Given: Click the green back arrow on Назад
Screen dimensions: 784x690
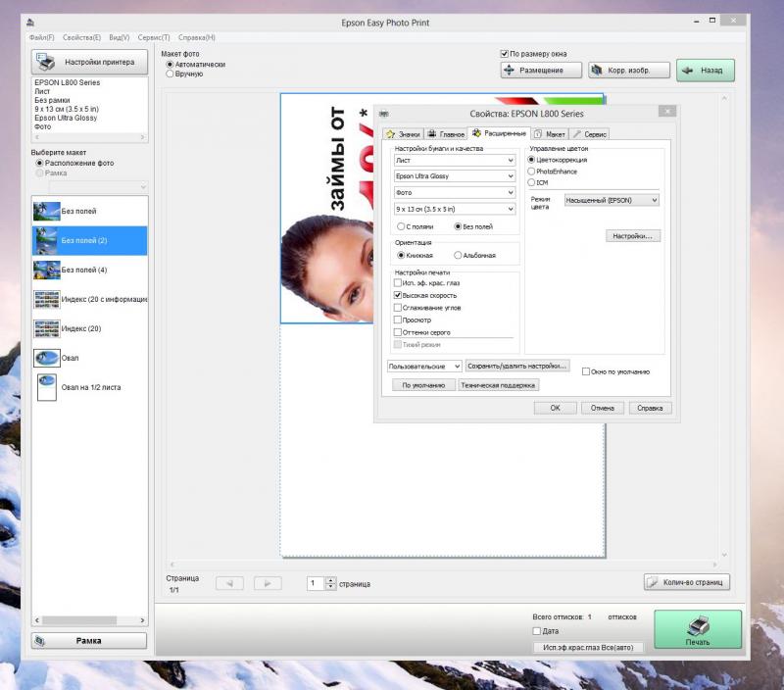Looking at the screenshot, I should [688, 71].
